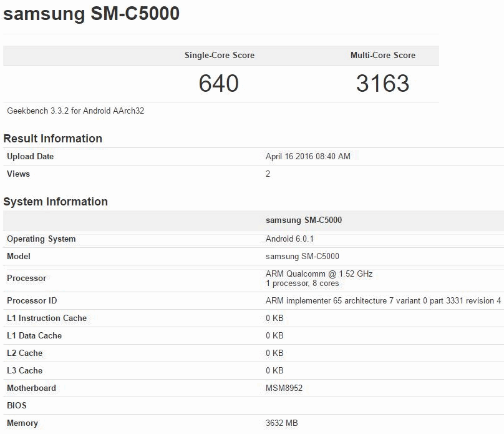This screenshot has width=504, height=434.
Task: Click the "Android 6.0.1" value
Action: [289, 239]
